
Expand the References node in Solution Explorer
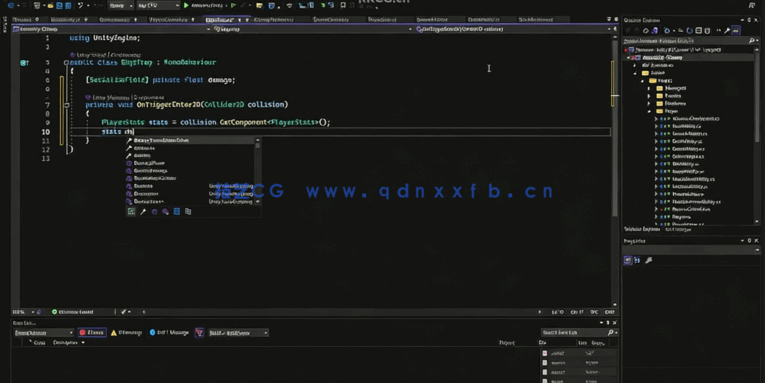coord(635,65)
